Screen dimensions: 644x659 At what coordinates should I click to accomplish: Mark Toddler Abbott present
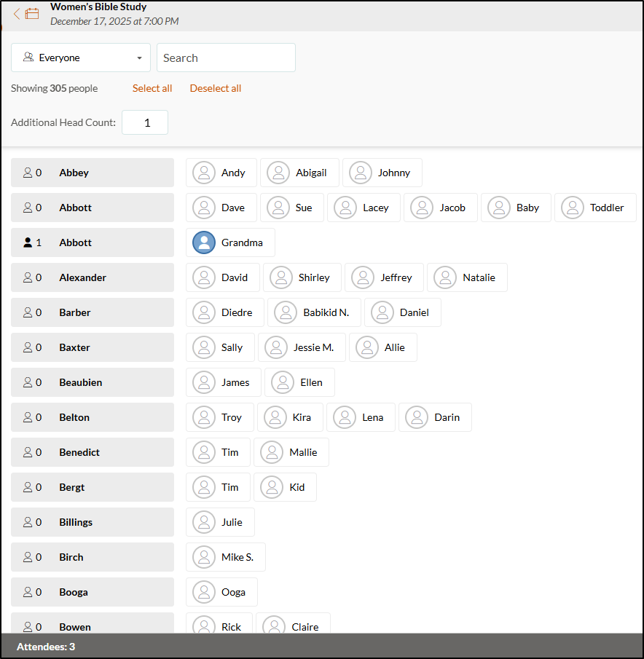pyautogui.click(x=595, y=208)
